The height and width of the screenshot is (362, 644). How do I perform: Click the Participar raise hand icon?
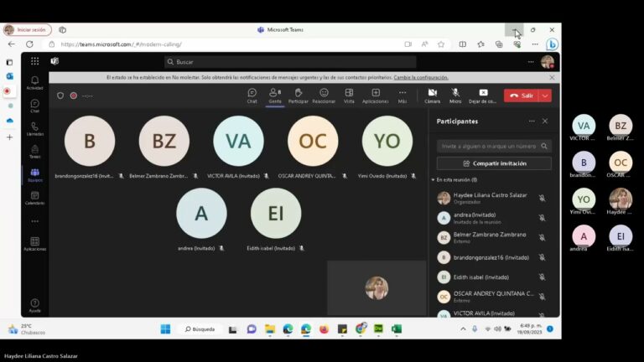tap(299, 96)
